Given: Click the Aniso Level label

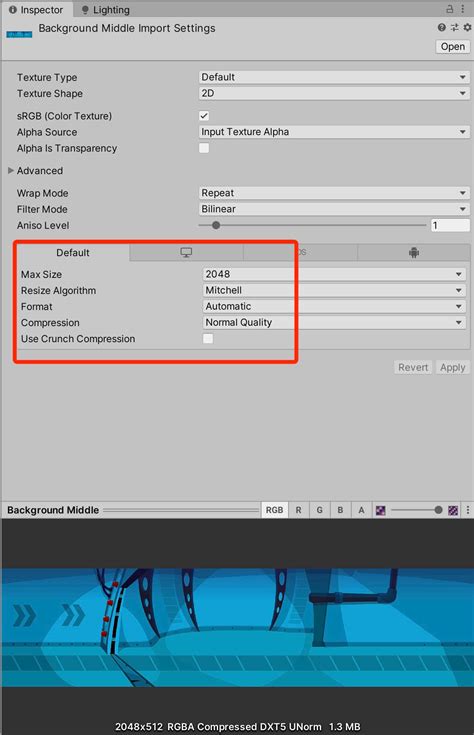Looking at the screenshot, I should [43, 225].
